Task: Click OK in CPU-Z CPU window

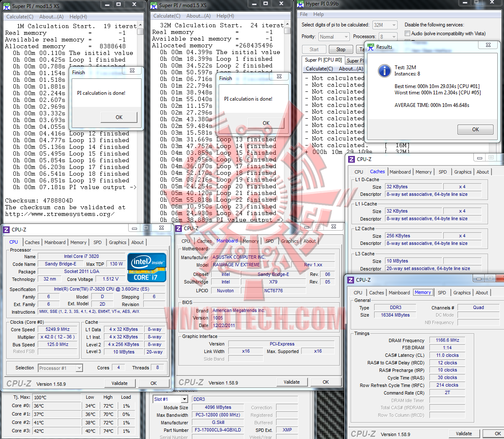Action: (154, 383)
